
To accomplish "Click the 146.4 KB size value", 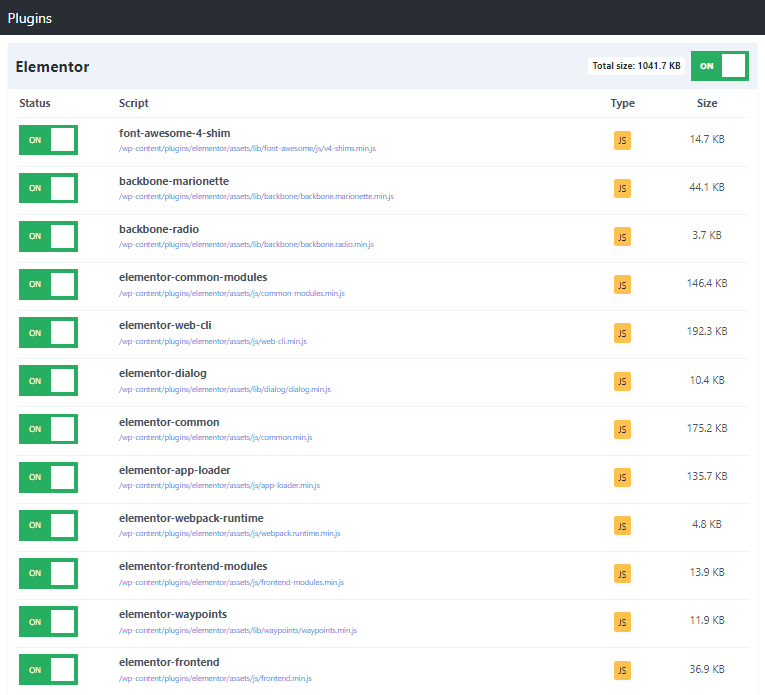I will [707, 283].
